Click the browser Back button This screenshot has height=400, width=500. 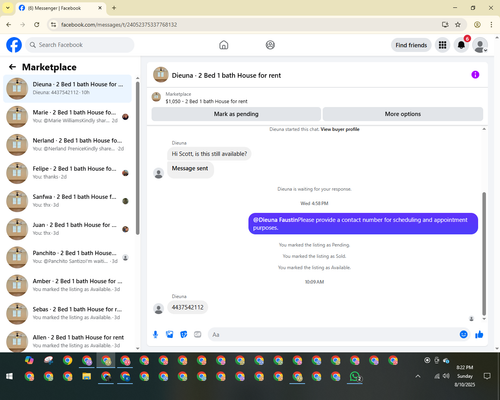pos(9,24)
